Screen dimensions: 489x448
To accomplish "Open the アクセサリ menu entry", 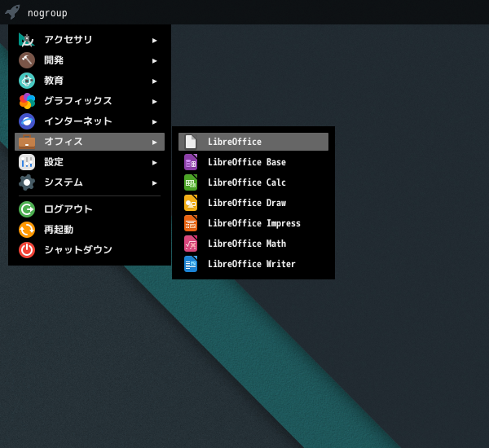I will [x=90, y=40].
